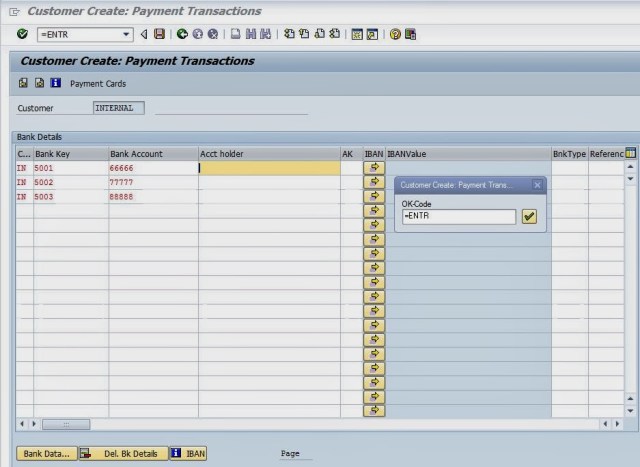
Task: Click the Bank Key column header
Action: click(x=71, y=154)
